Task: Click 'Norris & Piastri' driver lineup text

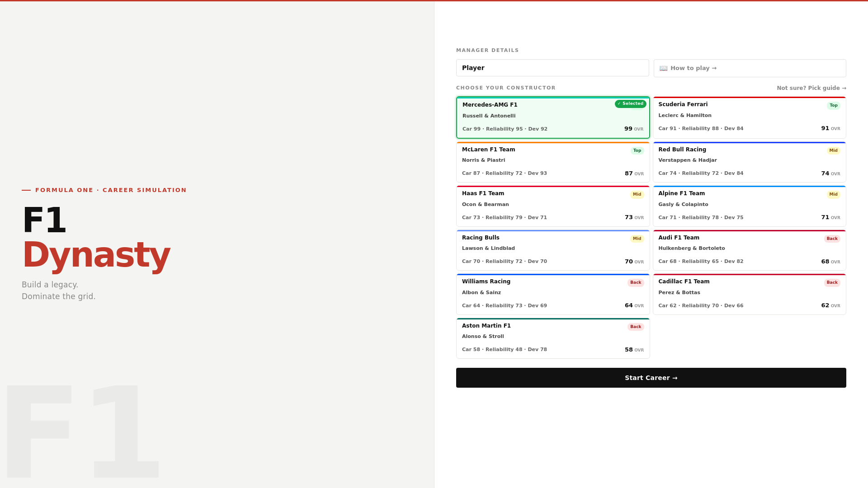Action: pyautogui.click(x=483, y=160)
